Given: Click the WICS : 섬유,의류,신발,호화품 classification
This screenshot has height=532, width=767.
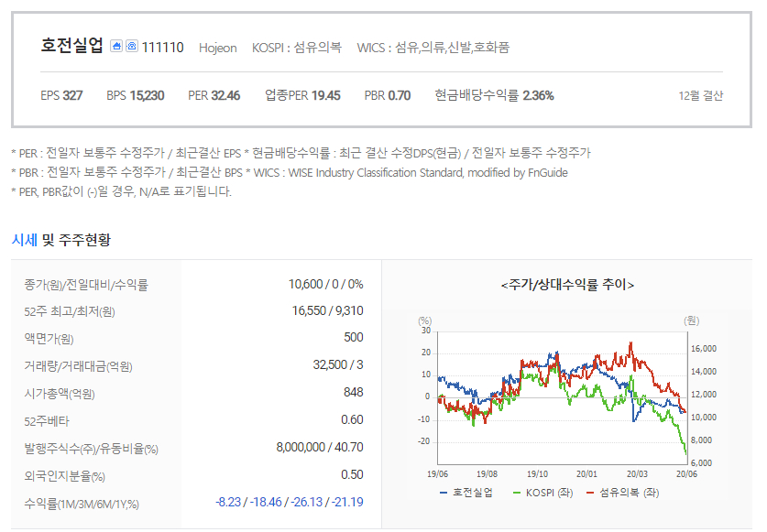Looking at the screenshot, I should coord(433,48).
